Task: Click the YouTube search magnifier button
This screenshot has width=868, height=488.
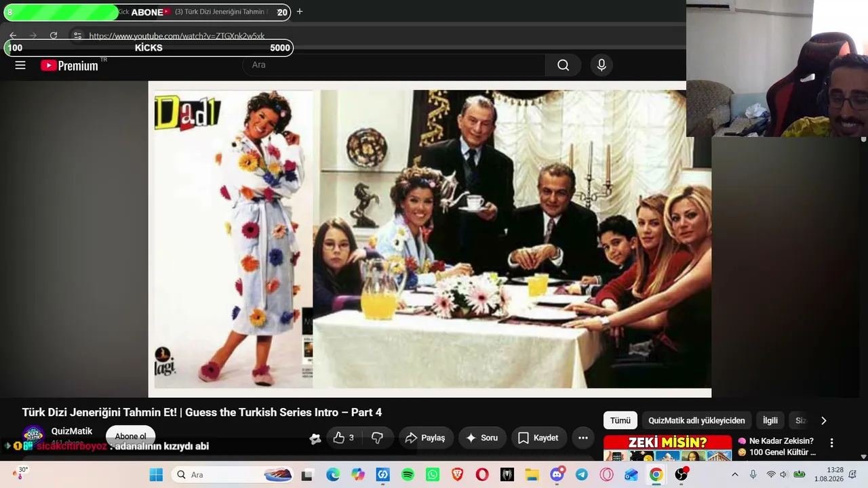Action: [563, 65]
